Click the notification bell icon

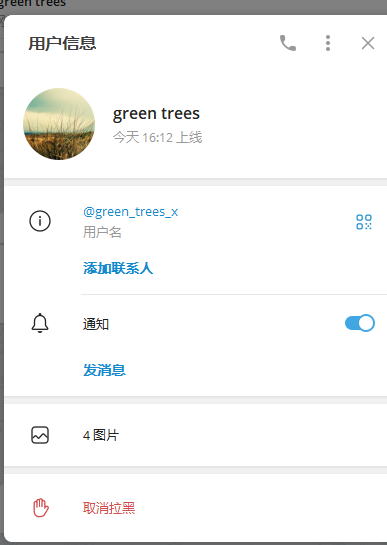click(40, 323)
